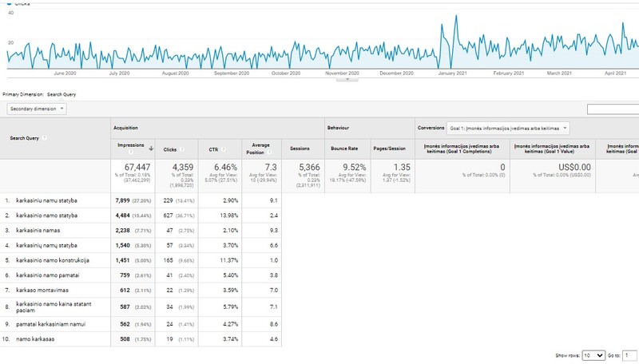Click impressions value 7,899
The height and width of the screenshot is (364, 639).
point(122,200)
